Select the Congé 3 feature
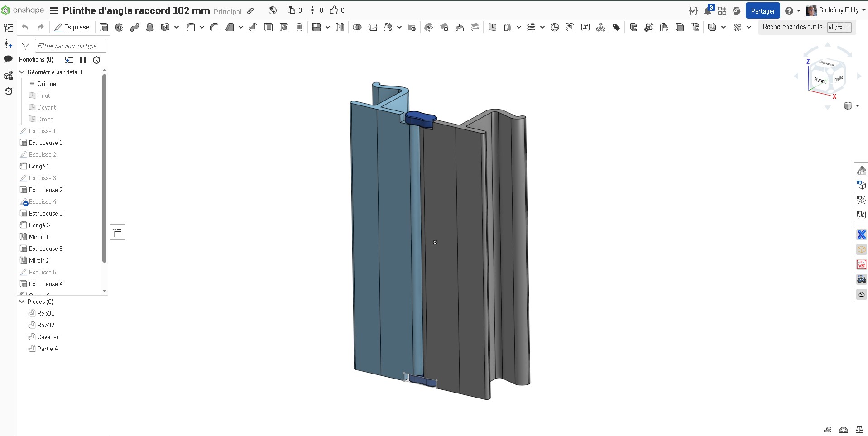Image resolution: width=868 pixels, height=436 pixels. [x=39, y=225]
